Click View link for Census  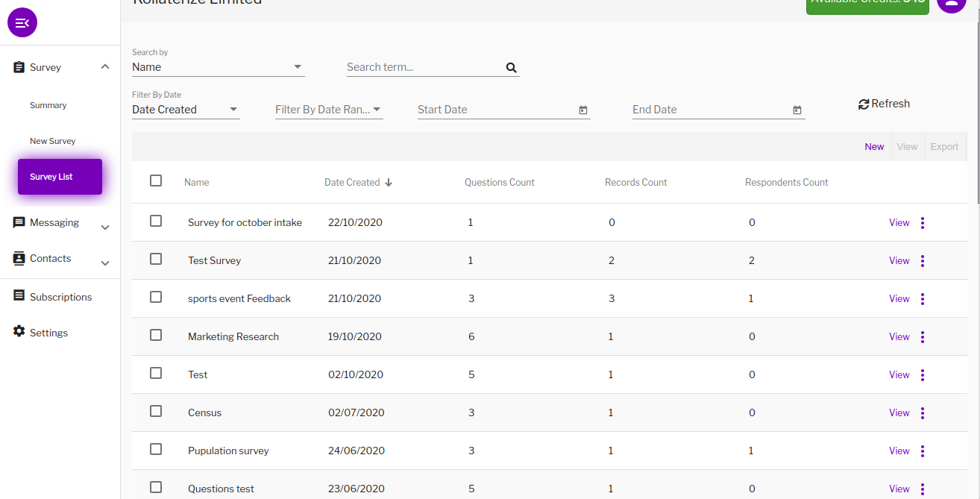coord(899,412)
